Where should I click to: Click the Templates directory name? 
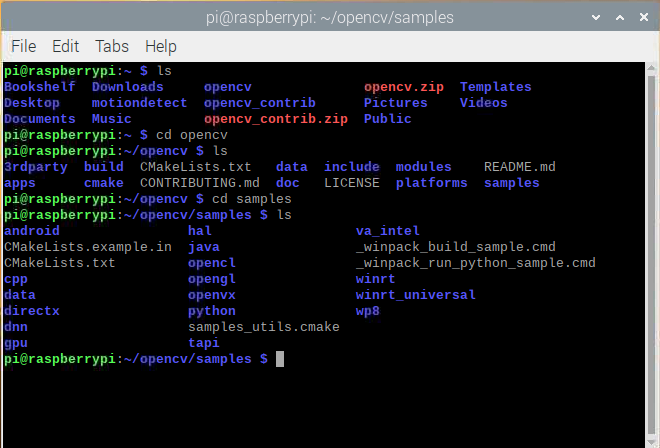495,87
